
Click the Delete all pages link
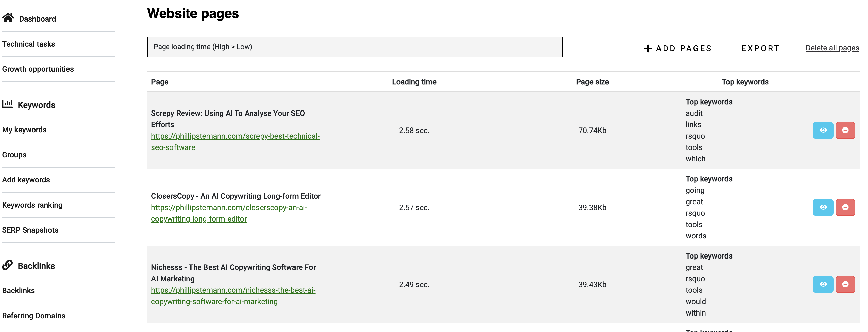[x=832, y=48]
